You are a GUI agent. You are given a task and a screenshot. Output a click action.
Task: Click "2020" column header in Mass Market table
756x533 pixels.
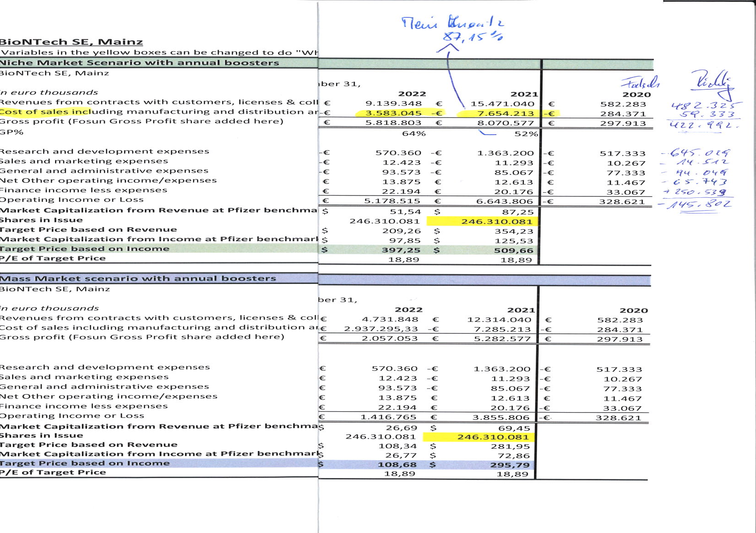[634, 310]
